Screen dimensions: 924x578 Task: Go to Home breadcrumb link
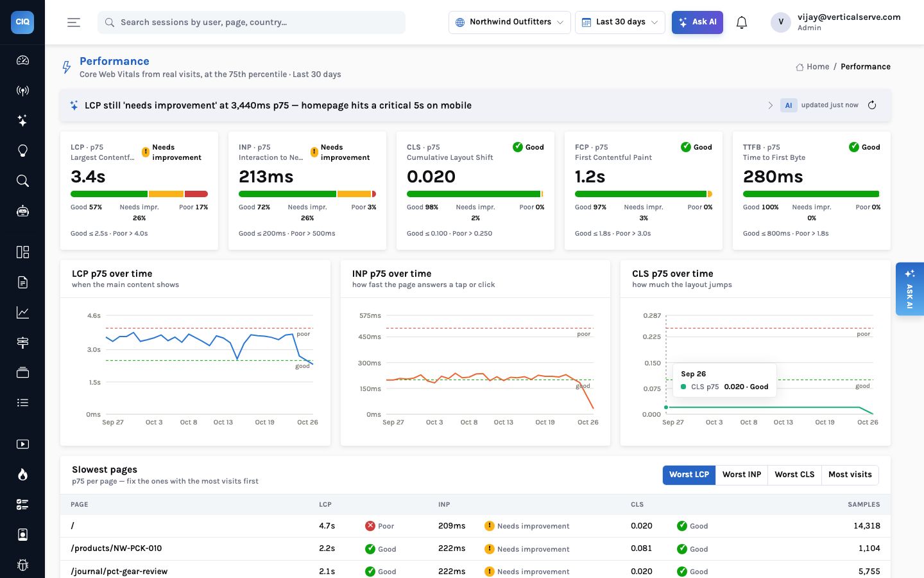pyautogui.click(x=812, y=67)
